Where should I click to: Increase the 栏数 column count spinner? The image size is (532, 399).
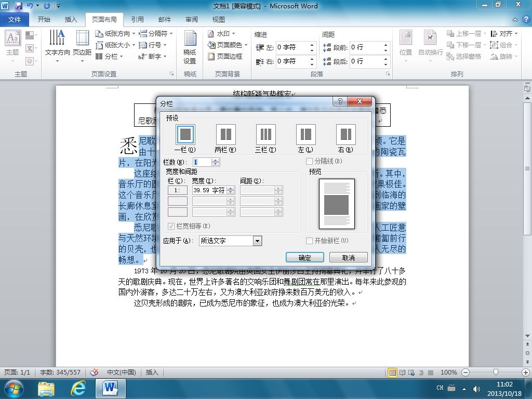point(216,160)
